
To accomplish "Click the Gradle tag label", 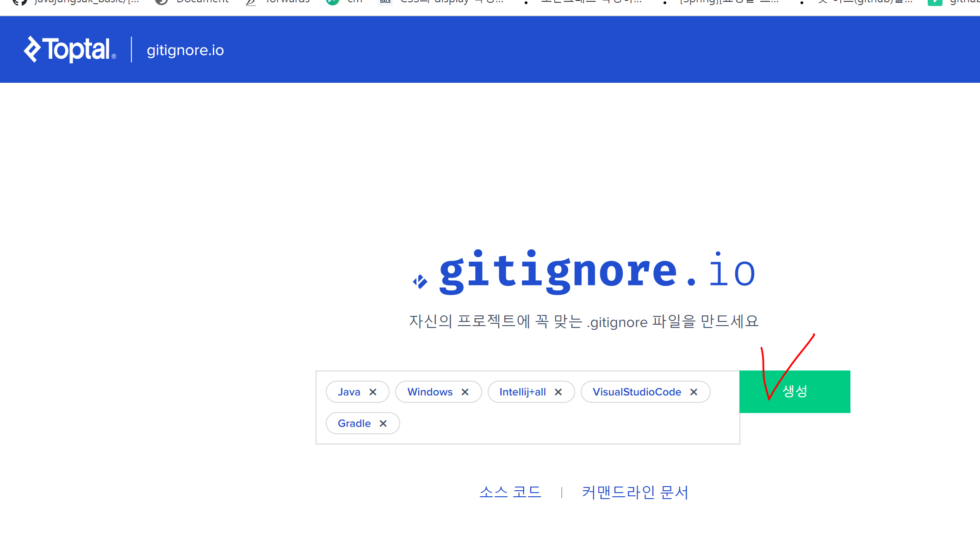I will point(354,424).
